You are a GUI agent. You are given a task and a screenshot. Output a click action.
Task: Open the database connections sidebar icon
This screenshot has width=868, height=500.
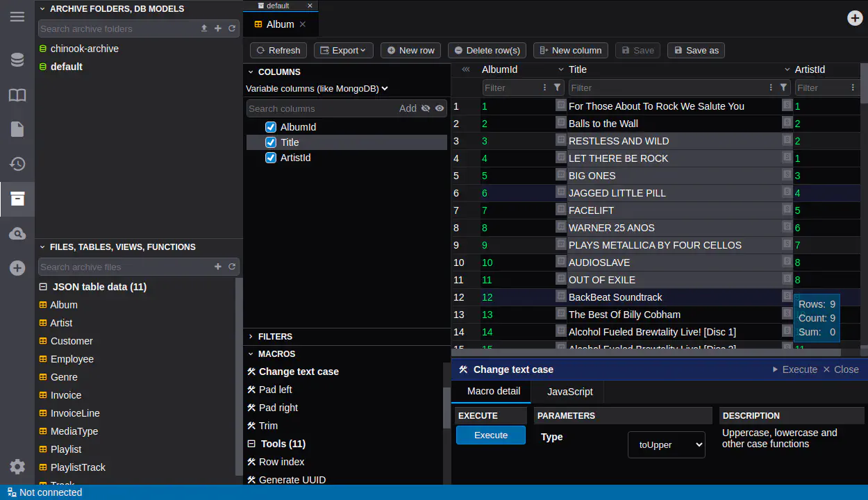click(17, 60)
